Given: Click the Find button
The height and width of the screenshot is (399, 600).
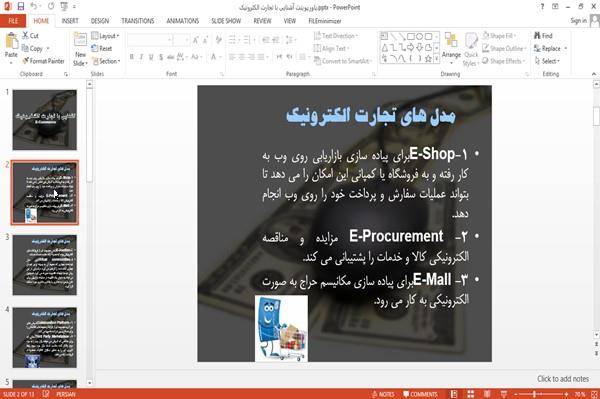Looking at the screenshot, I should coord(543,36).
